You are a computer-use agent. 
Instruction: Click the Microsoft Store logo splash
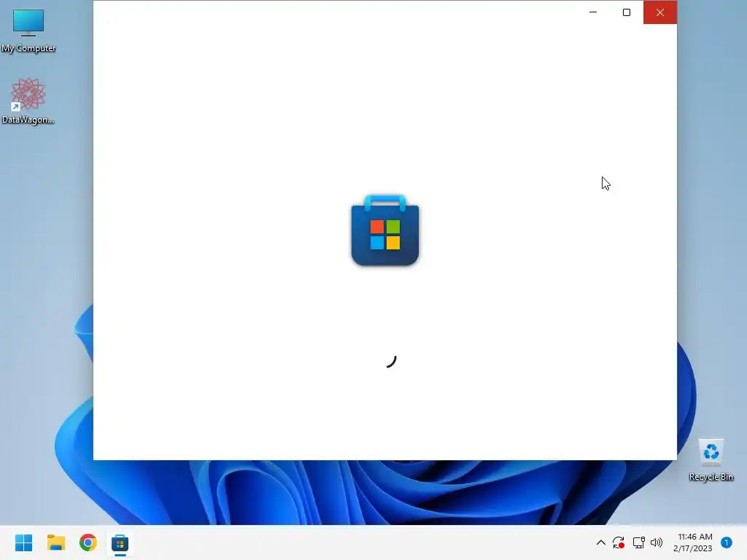coord(385,230)
